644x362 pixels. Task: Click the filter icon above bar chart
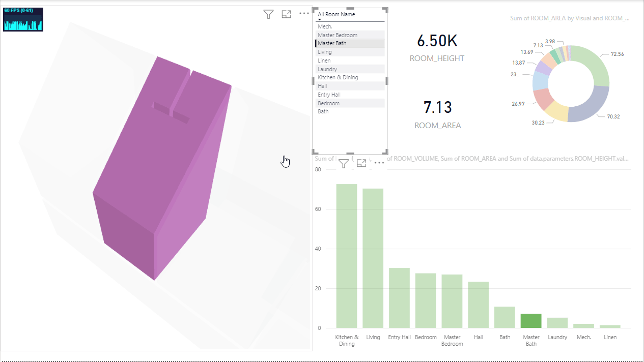click(344, 163)
